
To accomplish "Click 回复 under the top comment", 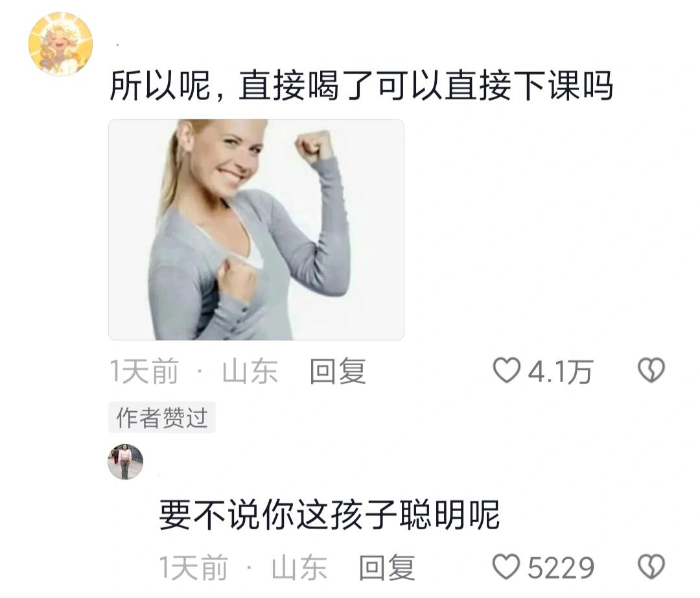I will pos(338,371).
